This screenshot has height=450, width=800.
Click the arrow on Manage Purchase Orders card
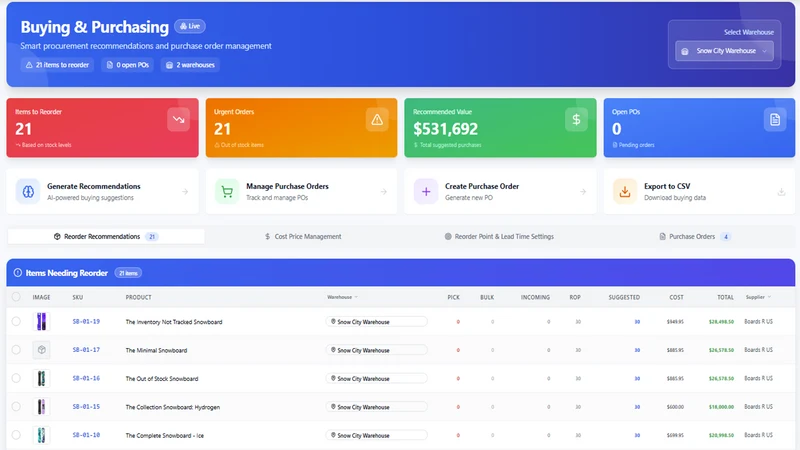click(384, 192)
